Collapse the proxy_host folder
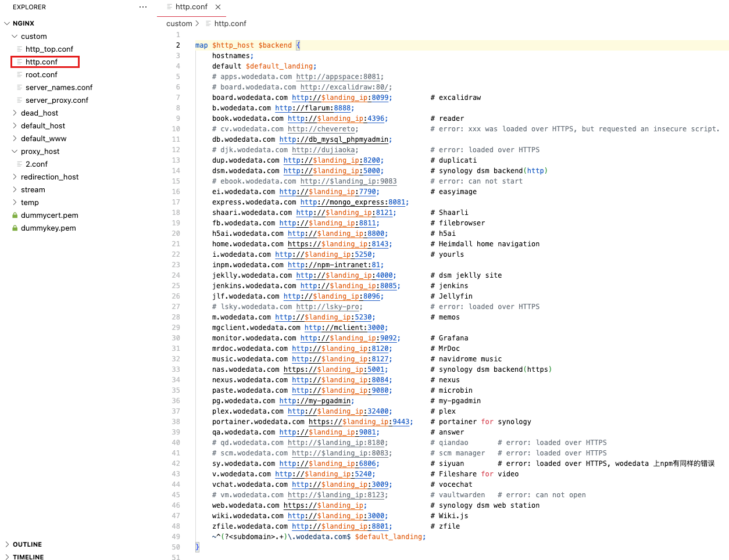This screenshot has height=560, width=729. [x=15, y=151]
